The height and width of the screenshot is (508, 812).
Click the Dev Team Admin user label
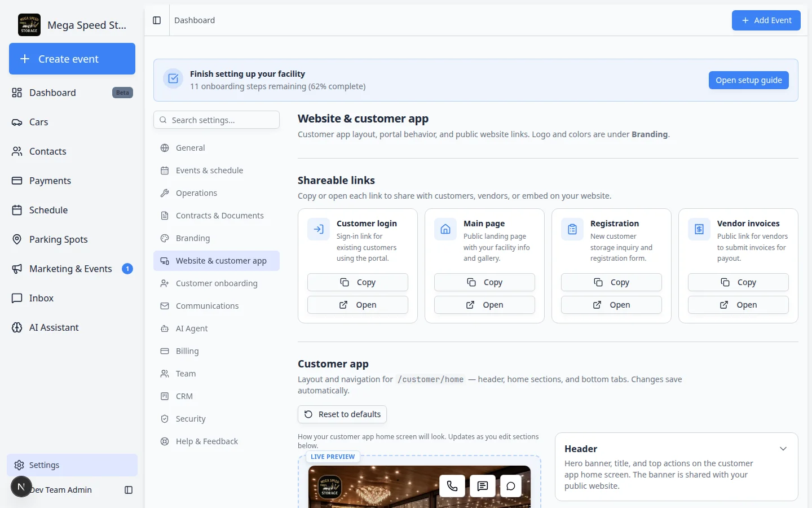[x=60, y=490]
